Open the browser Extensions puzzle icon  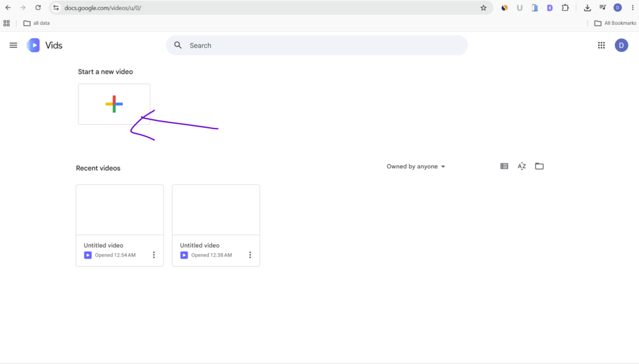pos(565,7)
